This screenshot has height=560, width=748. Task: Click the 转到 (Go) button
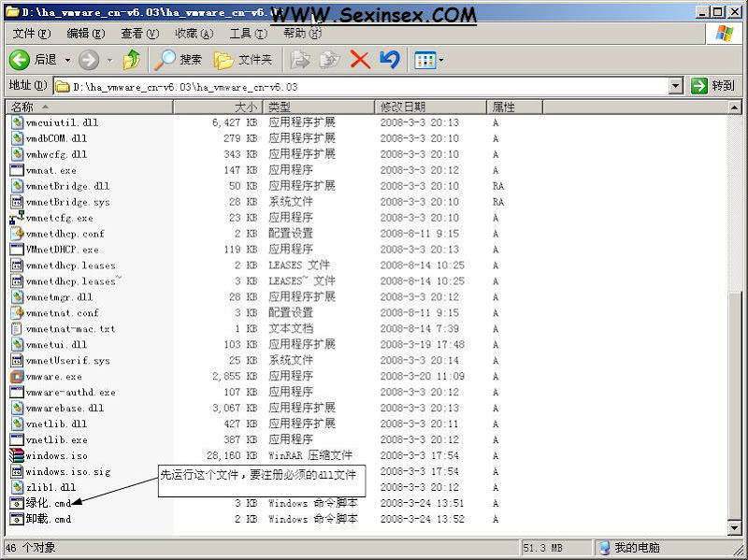coord(712,86)
